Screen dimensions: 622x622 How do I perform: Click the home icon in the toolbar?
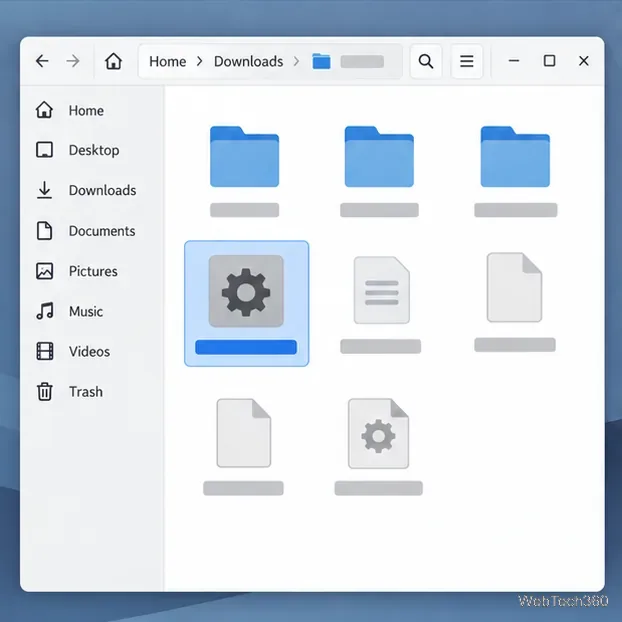113,61
